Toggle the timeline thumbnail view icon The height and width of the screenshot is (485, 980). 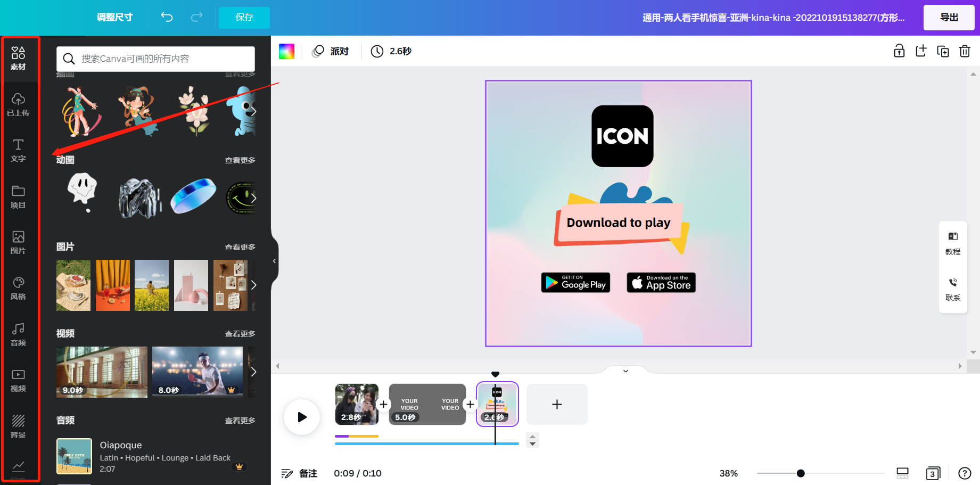(x=902, y=473)
